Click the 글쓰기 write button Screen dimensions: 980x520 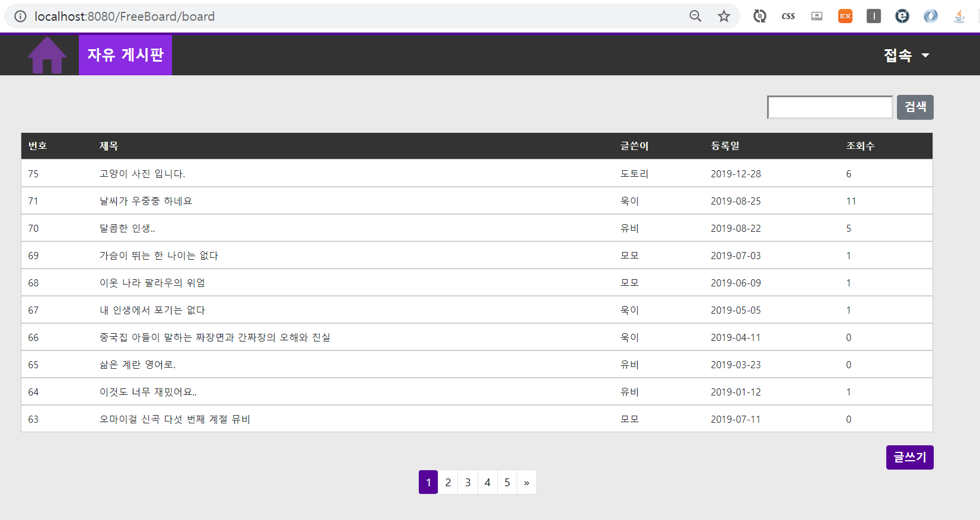point(909,457)
